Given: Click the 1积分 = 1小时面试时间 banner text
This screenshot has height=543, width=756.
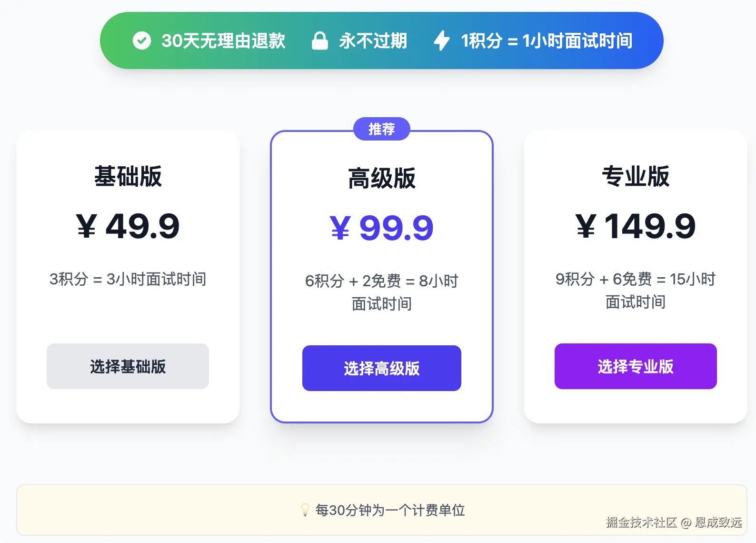Looking at the screenshot, I should [x=547, y=41].
